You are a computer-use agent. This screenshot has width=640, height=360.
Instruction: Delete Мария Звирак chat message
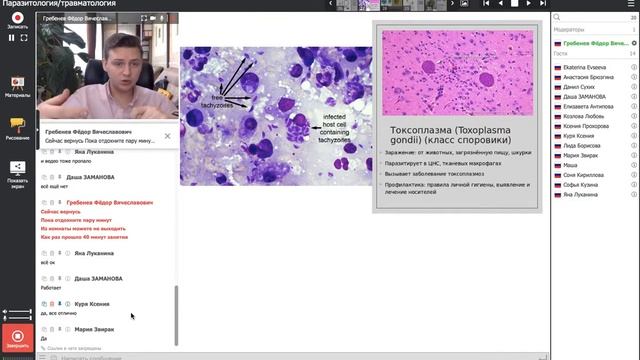[x=52, y=329]
